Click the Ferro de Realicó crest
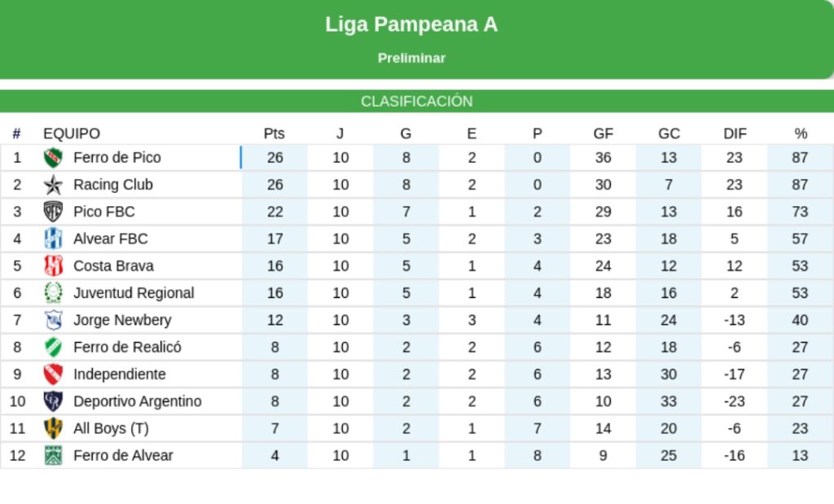The height and width of the screenshot is (504, 834). [53, 348]
